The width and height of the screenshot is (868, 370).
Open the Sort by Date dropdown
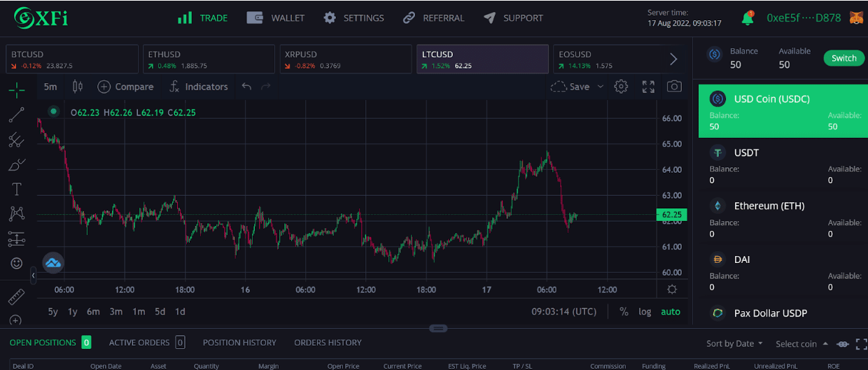pos(734,343)
